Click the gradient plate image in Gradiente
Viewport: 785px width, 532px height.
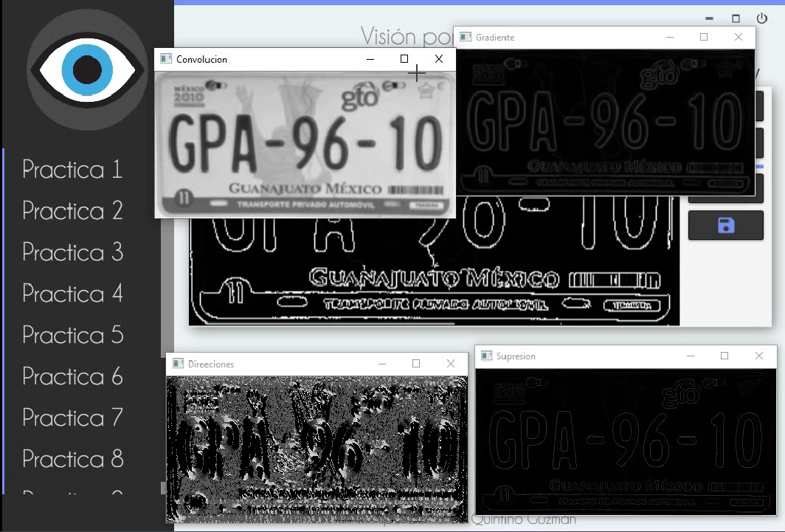click(605, 122)
